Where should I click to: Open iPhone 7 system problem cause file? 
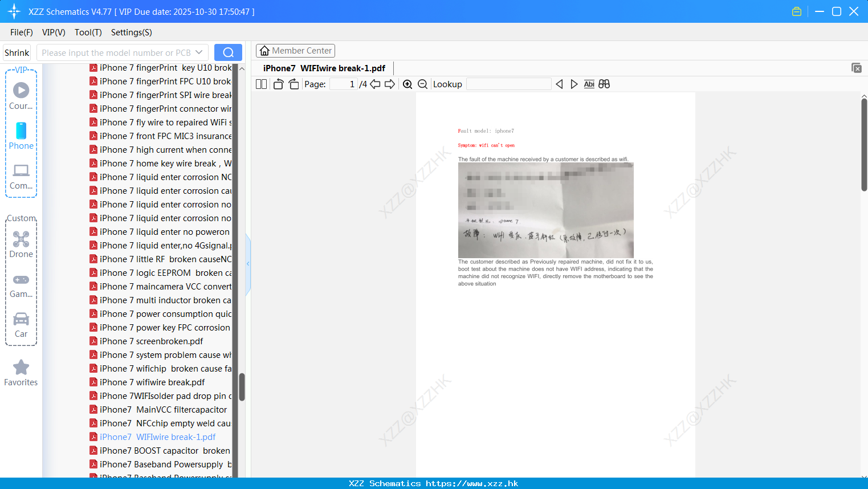coord(161,355)
